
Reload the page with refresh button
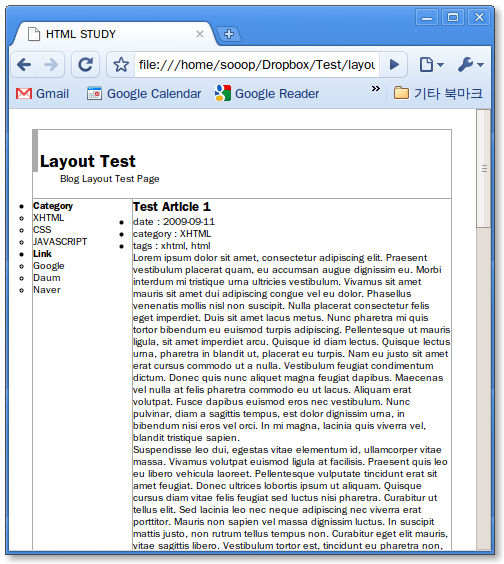pos(85,65)
